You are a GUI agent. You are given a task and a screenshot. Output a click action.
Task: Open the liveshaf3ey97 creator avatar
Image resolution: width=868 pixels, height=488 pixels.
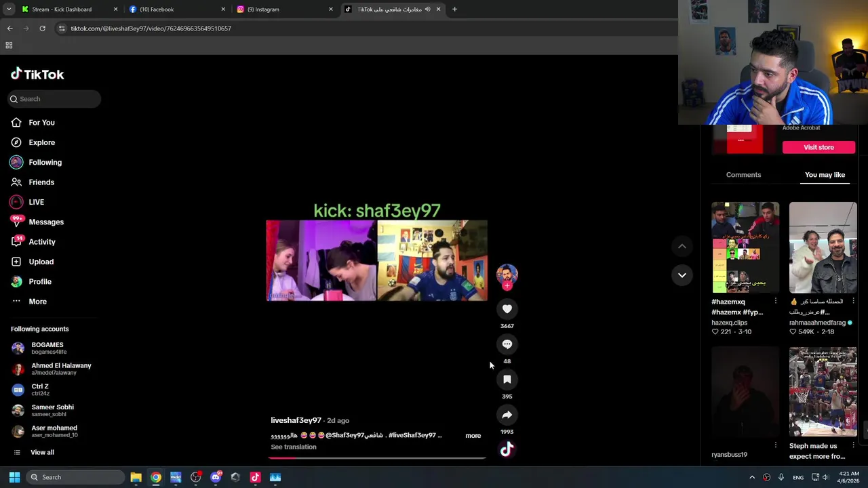coord(507,274)
